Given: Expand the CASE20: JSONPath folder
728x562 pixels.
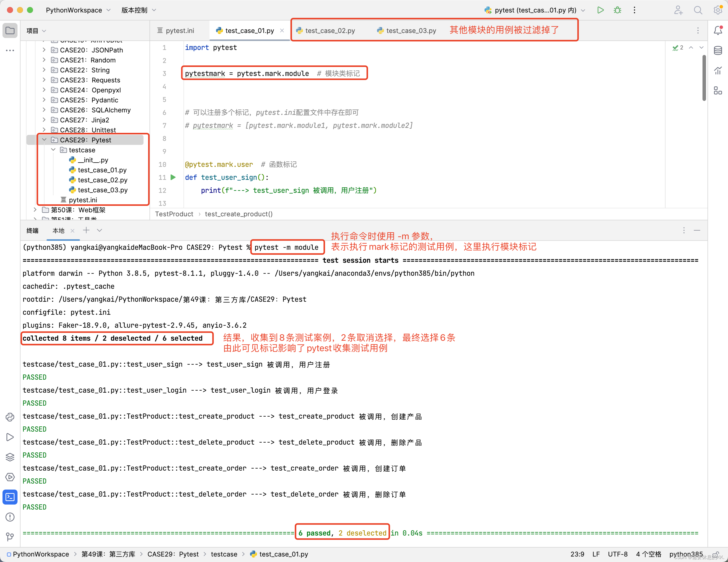Looking at the screenshot, I should tap(44, 50).
